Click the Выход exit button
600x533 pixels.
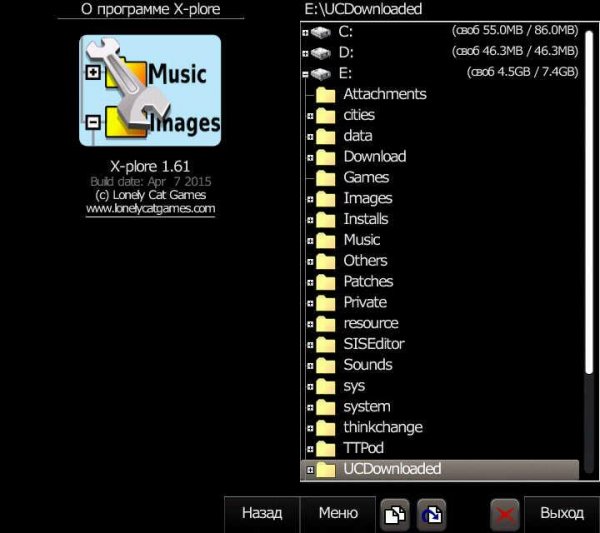[x=562, y=514]
